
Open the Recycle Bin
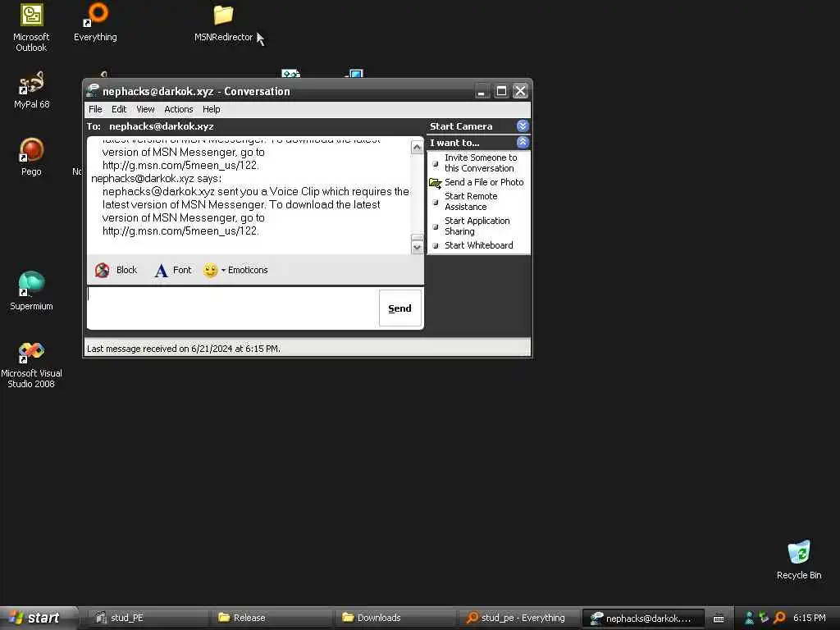click(799, 559)
